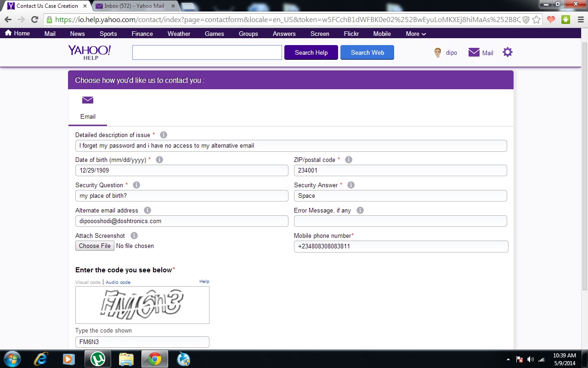Open News in Yahoo top navigation
Image resolution: width=588 pixels, height=368 pixels.
coord(77,34)
